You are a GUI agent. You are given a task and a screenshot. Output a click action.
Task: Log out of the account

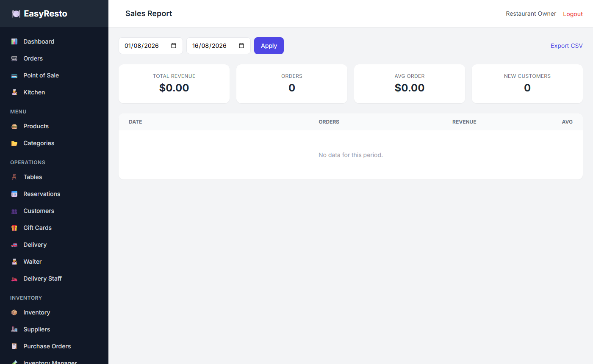573,14
